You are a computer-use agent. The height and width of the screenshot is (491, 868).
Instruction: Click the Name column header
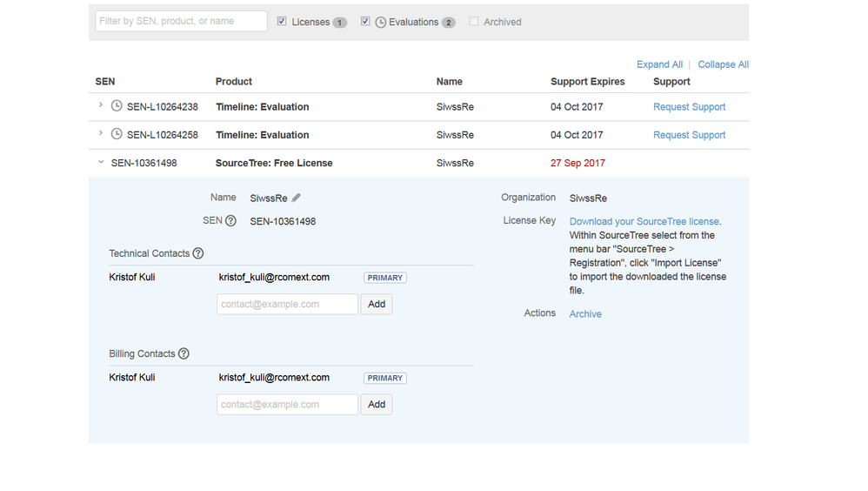tap(449, 82)
